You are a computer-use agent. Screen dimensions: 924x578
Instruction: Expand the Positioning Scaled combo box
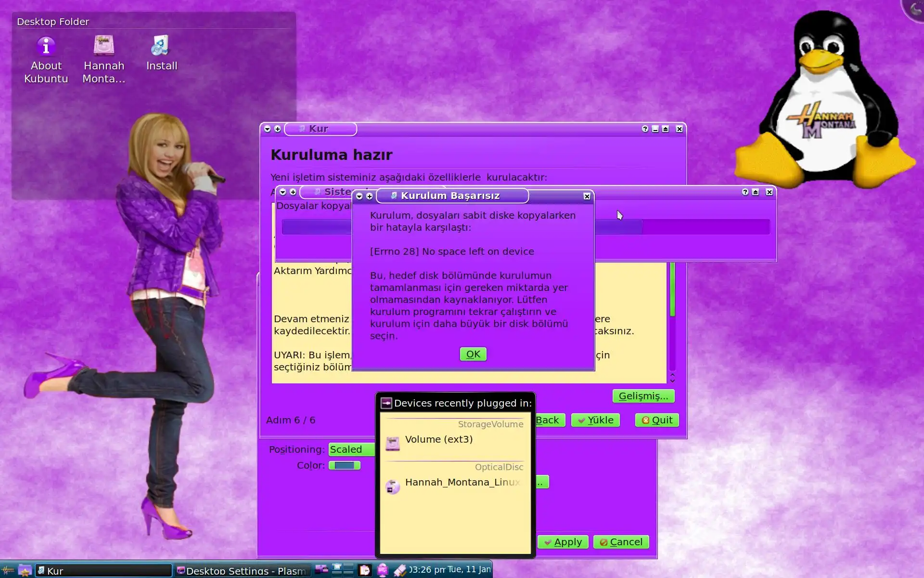click(351, 449)
